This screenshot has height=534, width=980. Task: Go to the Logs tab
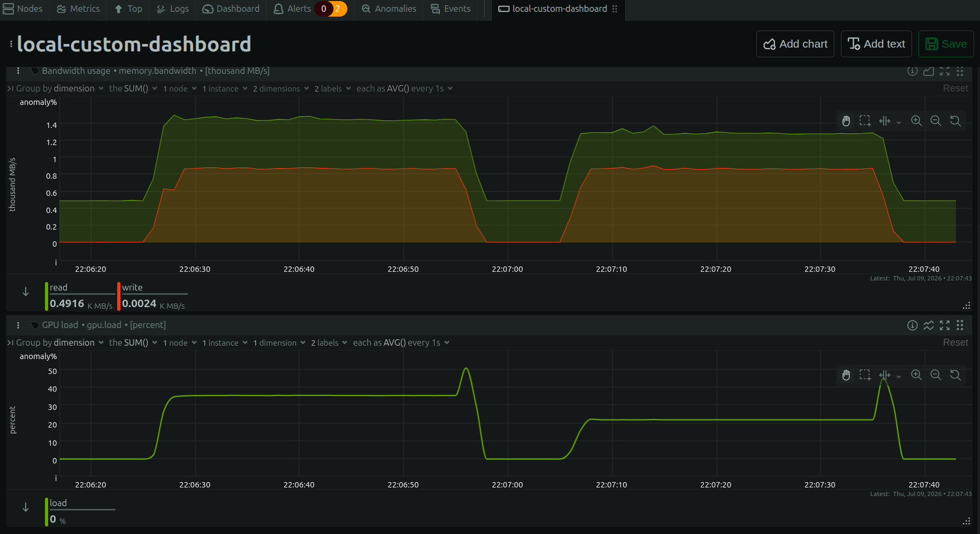point(172,9)
